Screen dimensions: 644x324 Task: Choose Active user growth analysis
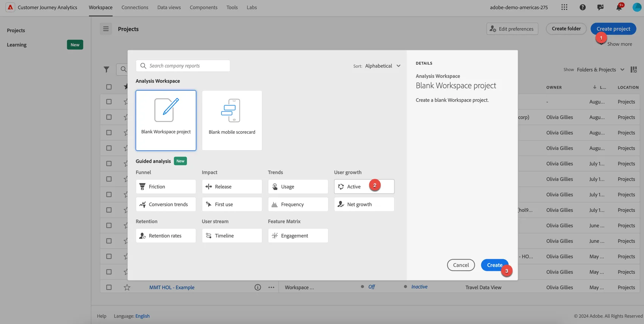364,187
